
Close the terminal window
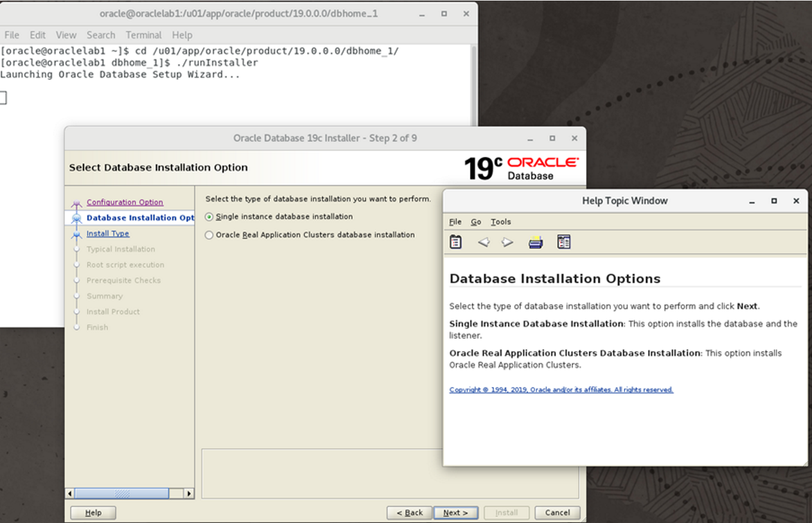(466, 13)
